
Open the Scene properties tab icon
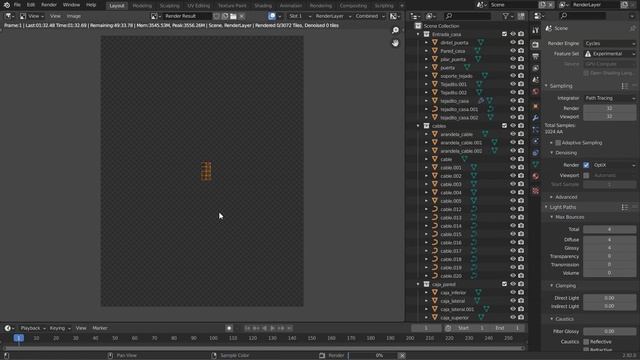click(x=536, y=80)
